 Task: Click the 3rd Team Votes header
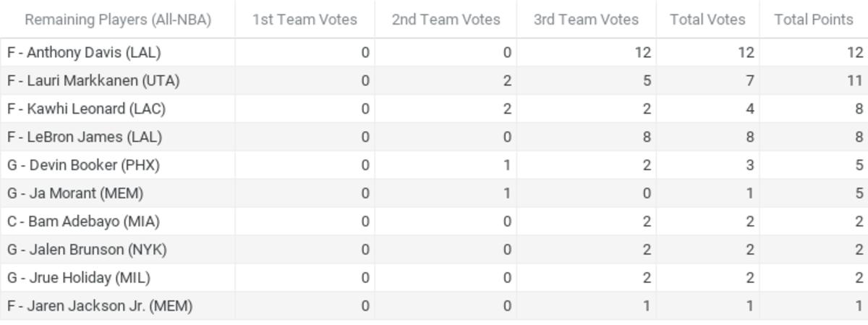pos(586,20)
